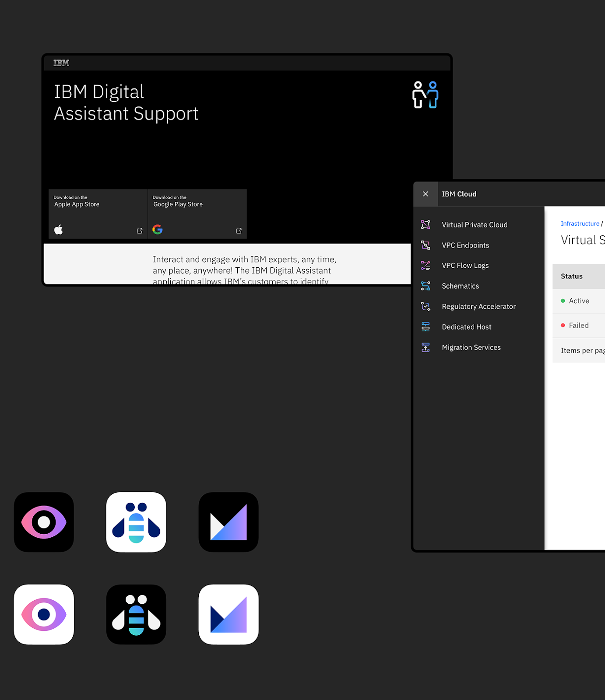Select VPC Flow Logs menu item
The width and height of the screenshot is (605, 700).
[465, 266]
